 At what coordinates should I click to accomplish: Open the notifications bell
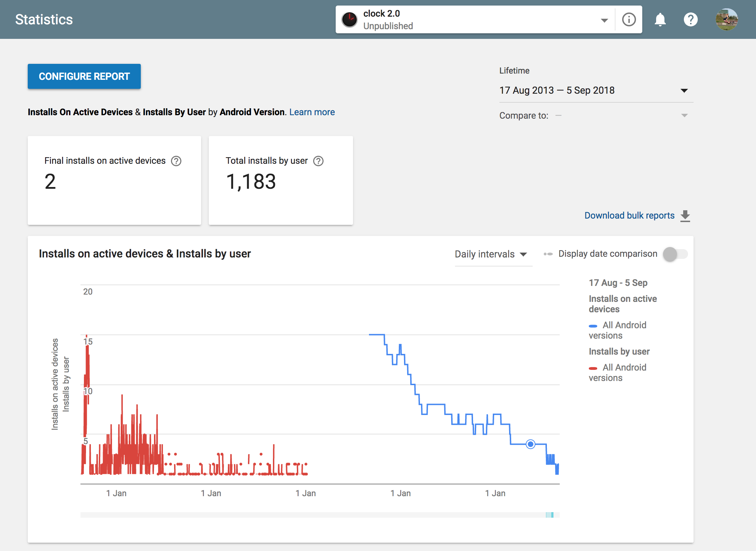(x=660, y=19)
